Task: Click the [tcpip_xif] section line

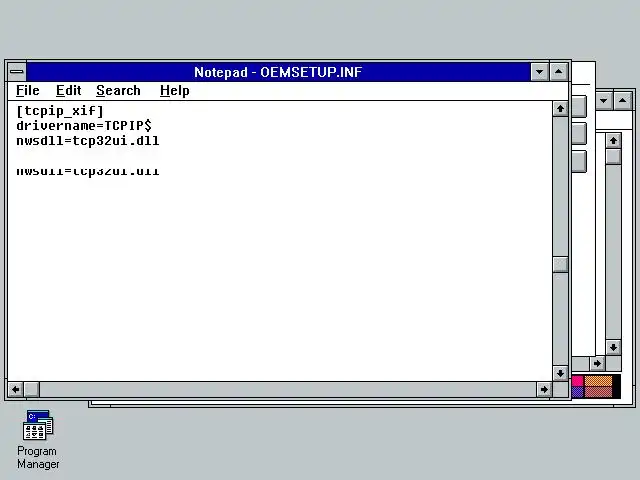Action: pyautogui.click(x=60, y=111)
